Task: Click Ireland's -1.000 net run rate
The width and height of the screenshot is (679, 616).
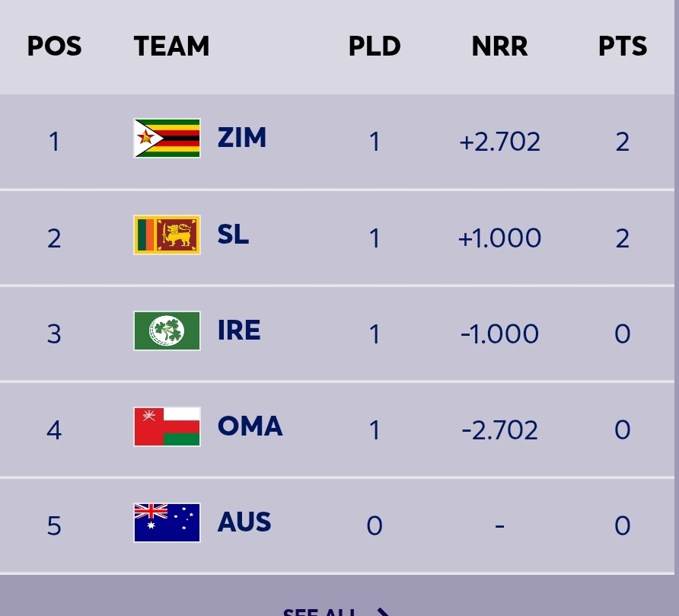Action: pyautogui.click(x=499, y=334)
